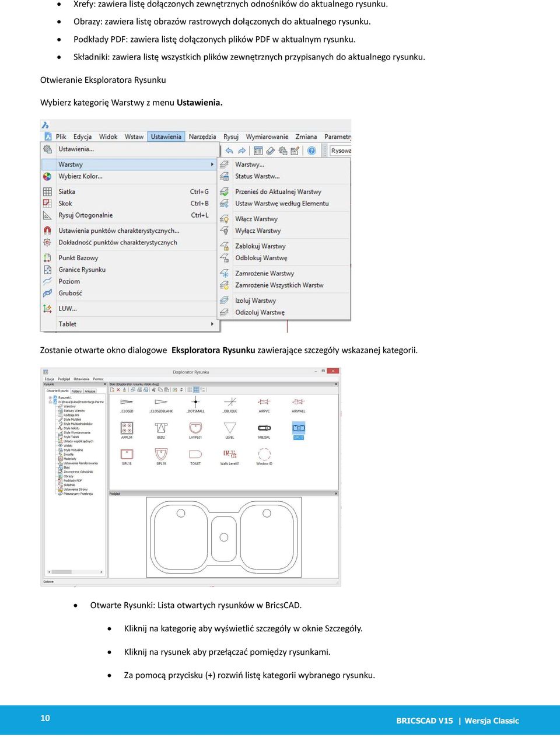Open the Plik menu
This screenshot has height=737, width=560.
(x=61, y=137)
